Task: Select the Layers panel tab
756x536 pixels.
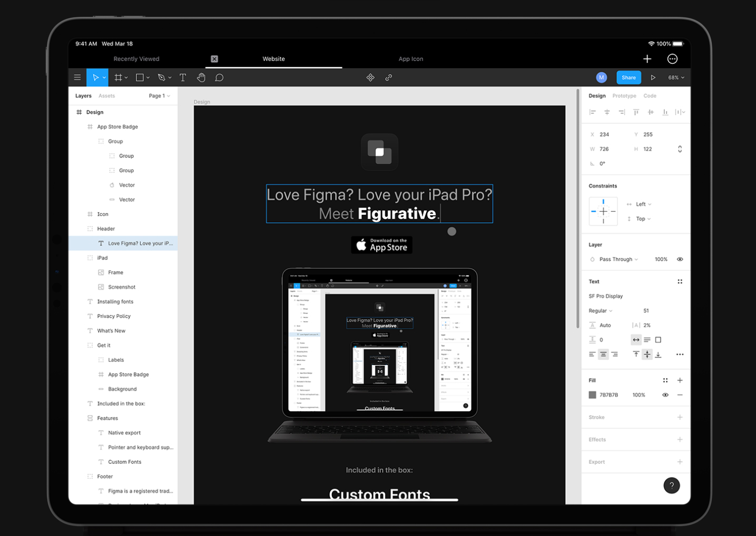Action: [x=83, y=96]
